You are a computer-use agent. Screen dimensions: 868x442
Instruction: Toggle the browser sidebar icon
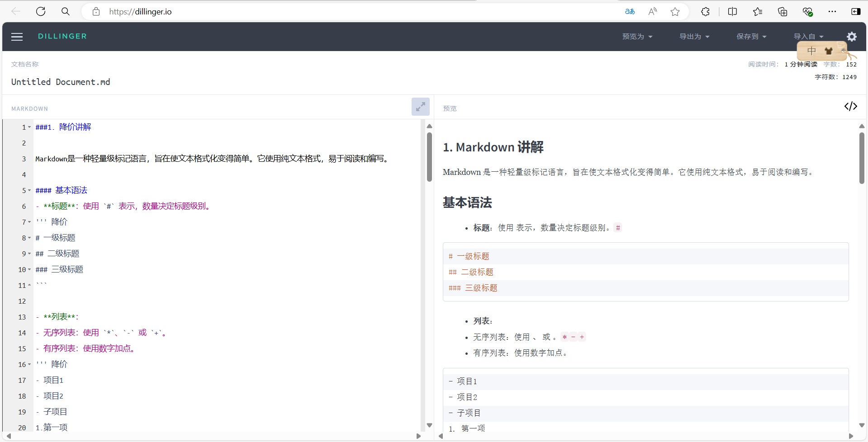tap(856, 12)
